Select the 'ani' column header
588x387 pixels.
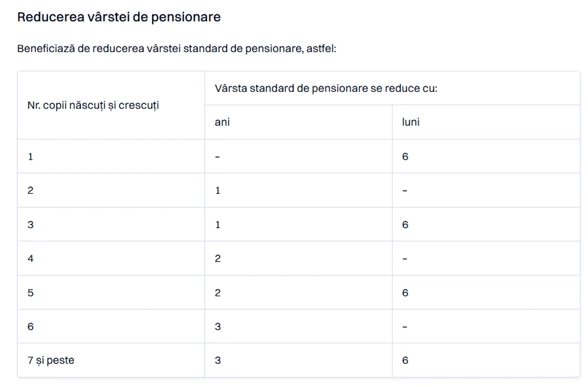click(x=222, y=122)
